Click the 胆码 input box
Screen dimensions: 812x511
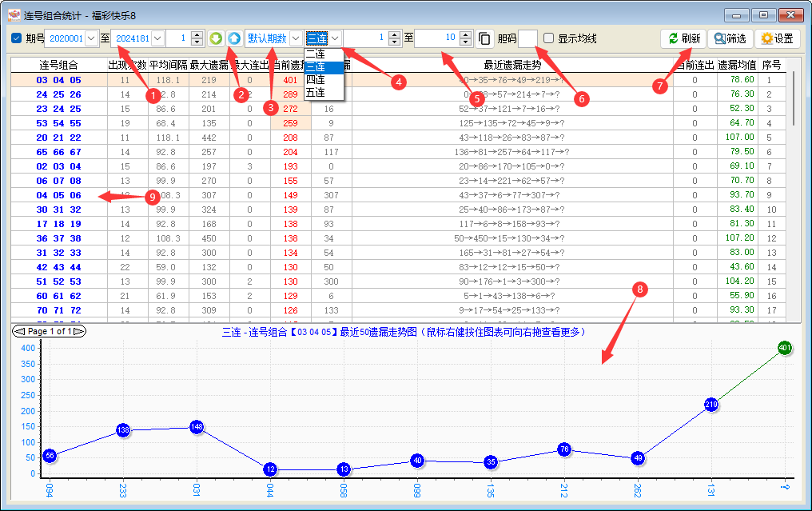click(527, 38)
